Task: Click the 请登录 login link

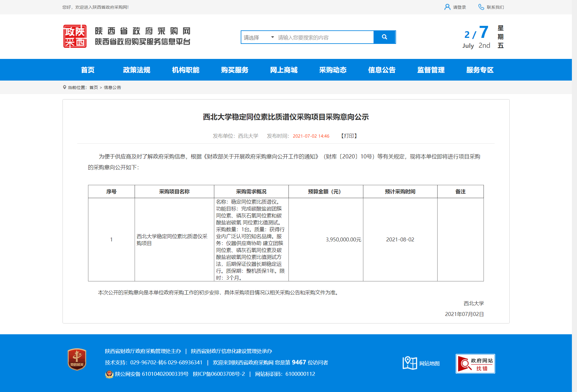Action: coord(459,7)
